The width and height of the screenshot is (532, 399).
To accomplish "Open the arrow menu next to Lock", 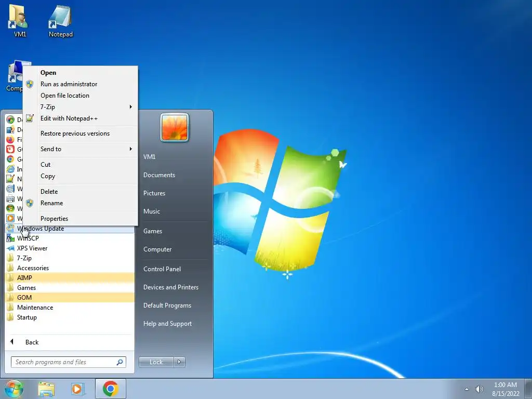I will 179,362.
